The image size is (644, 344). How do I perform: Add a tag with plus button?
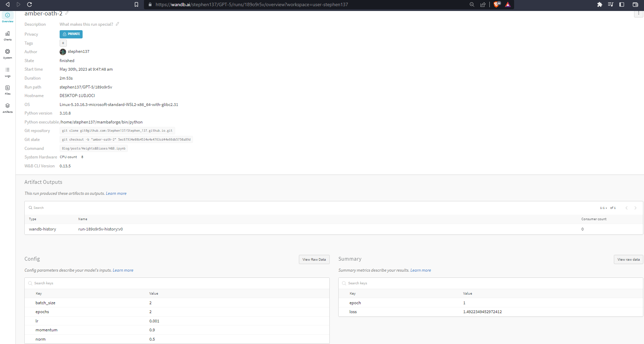pyautogui.click(x=63, y=43)
